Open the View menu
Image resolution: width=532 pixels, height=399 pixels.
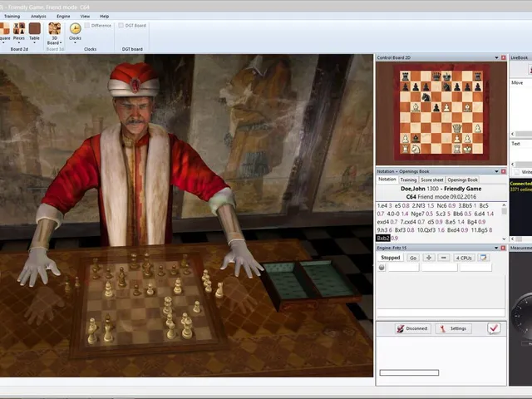point(85,17)
